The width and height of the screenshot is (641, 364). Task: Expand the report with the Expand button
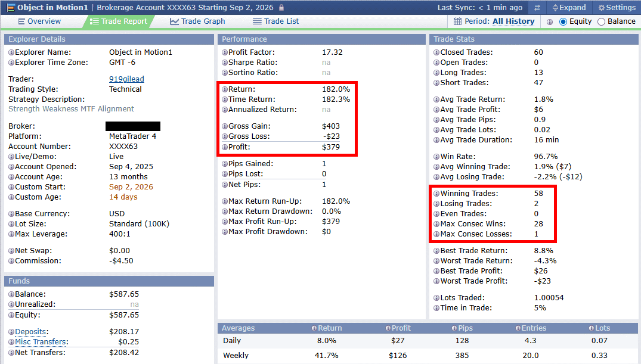(x=569, y=8)
